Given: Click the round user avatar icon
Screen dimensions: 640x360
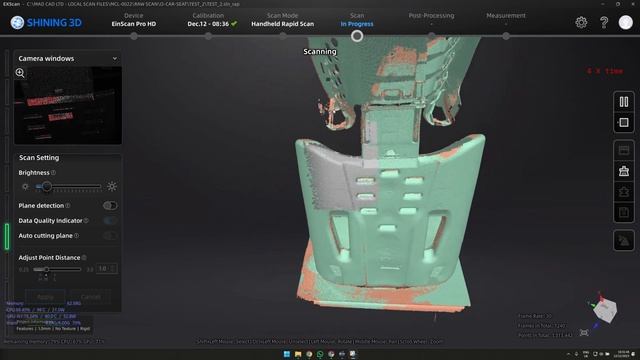Looking at the screenshot, I should [x=625, y=22].
